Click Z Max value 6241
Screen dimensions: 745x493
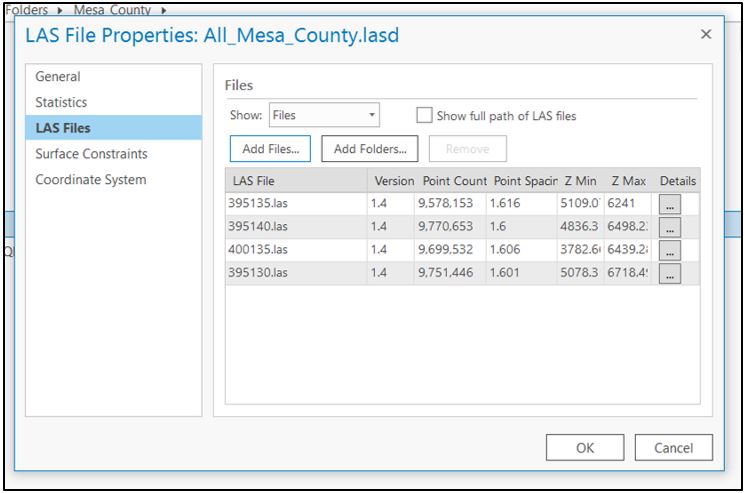[621, 203]
